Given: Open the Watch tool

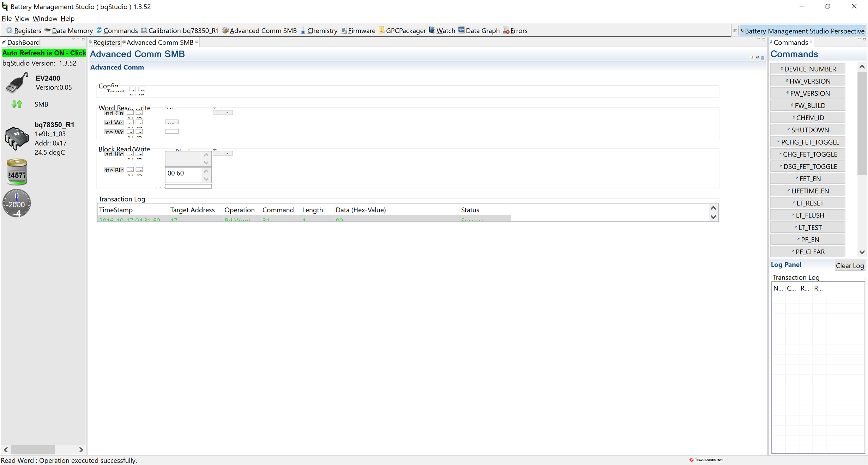Looking at the screenshot, I should click(x=442, y=31).
